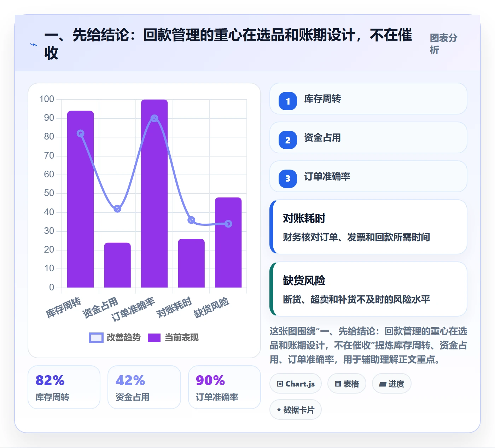This screenshot has height=448, width=495.
Task: Click the 90% value in the stat card
Action: point(210,381)
